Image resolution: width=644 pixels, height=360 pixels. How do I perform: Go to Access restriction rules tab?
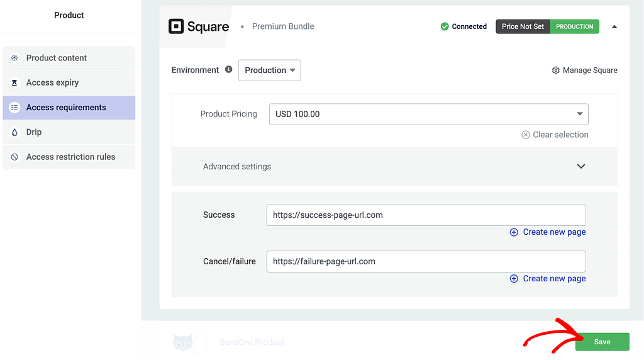69,157
